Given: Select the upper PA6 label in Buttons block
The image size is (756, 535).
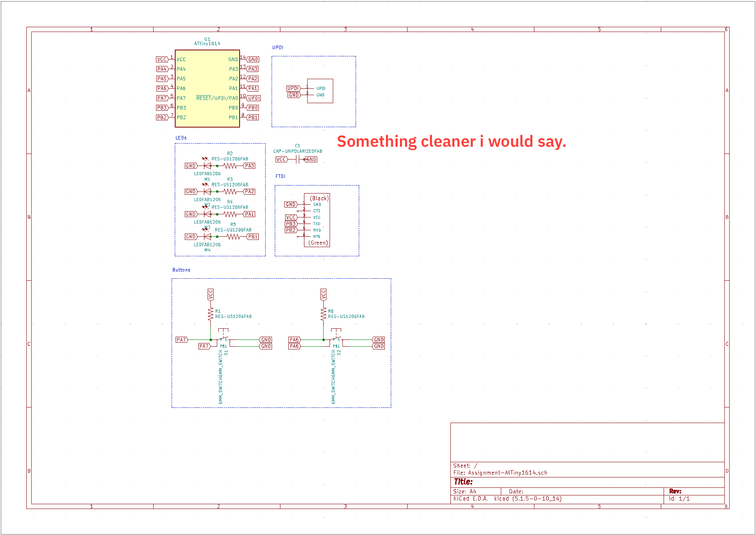Looking at the screenshot, I should coord(294,340).
